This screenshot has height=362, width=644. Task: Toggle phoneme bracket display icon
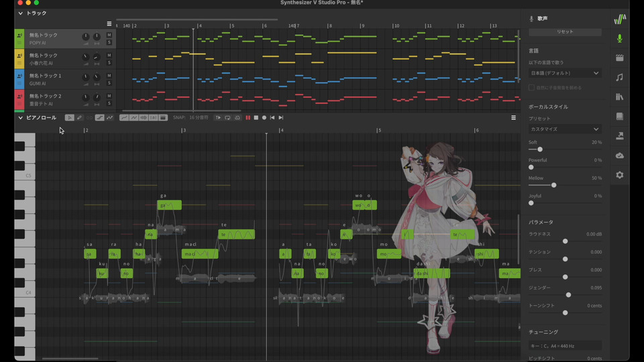[153, 118]
